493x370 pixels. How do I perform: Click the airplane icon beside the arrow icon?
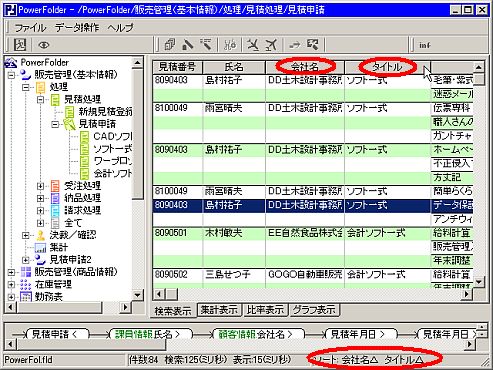pyautogui.click(x=271, y=44)
